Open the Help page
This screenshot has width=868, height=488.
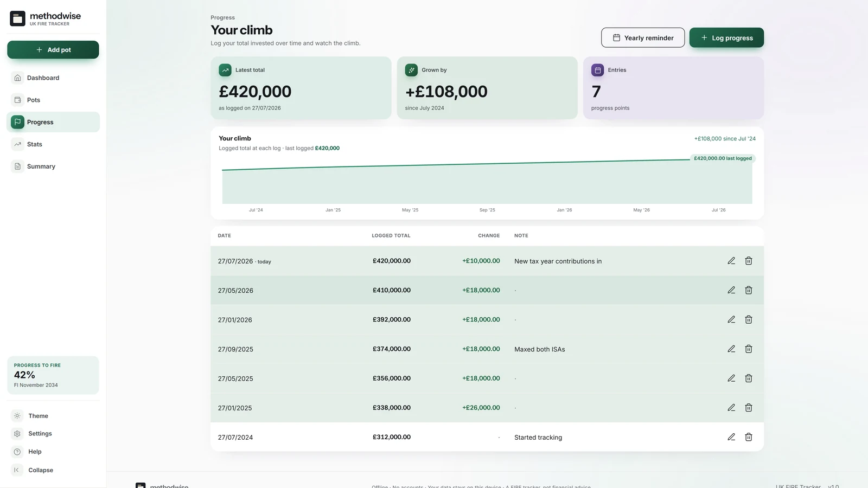pyautogui.click(x=53, y=452)
